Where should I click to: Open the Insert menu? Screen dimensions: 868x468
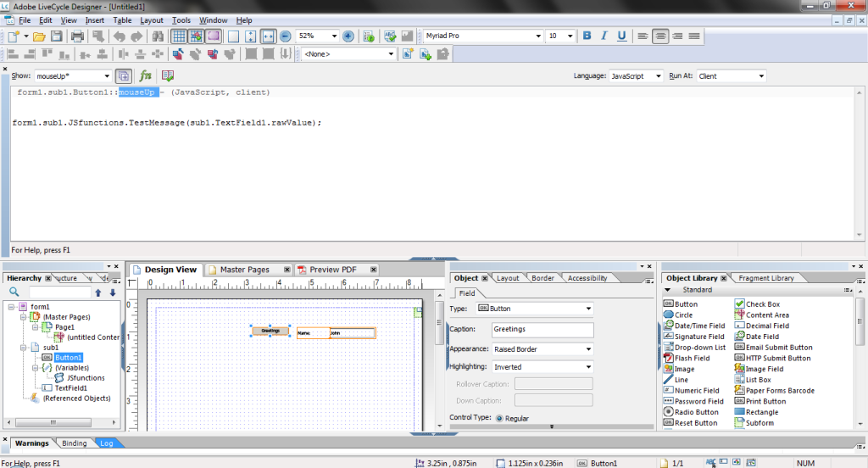[95, 20]
